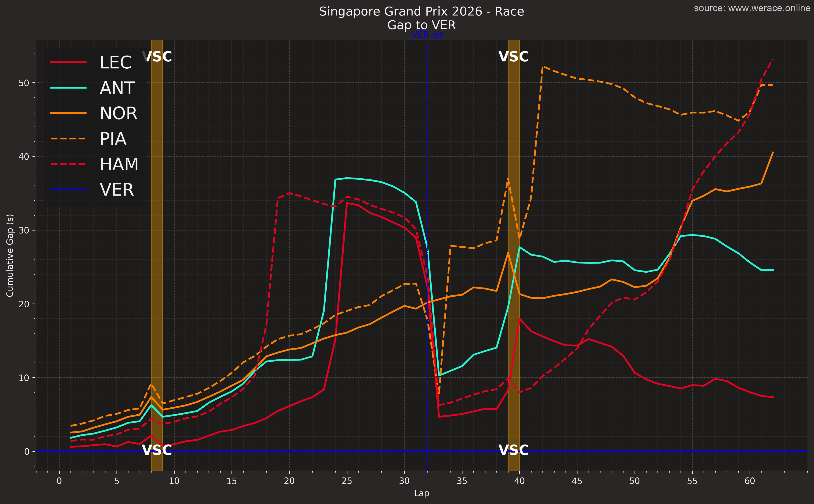Click the y-axis tick label 40
Screen dimensions: 814x504
(24, 157)
